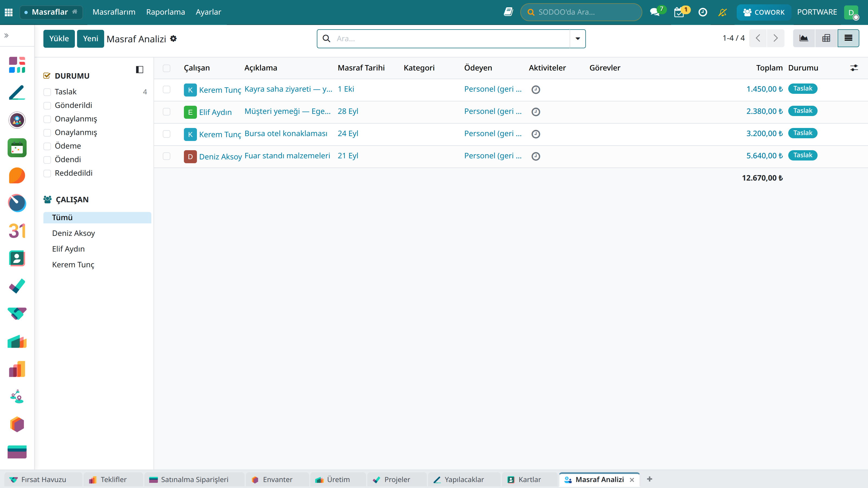Open the knowledge book icon
Screen dimensions: 868x488
508,12
